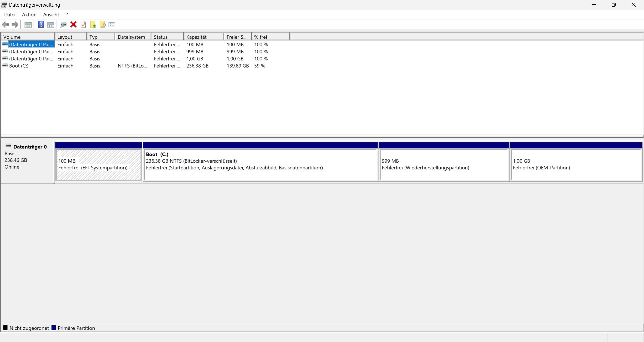
Task: Sort by the Volume column header
Action: pos(28,37)
